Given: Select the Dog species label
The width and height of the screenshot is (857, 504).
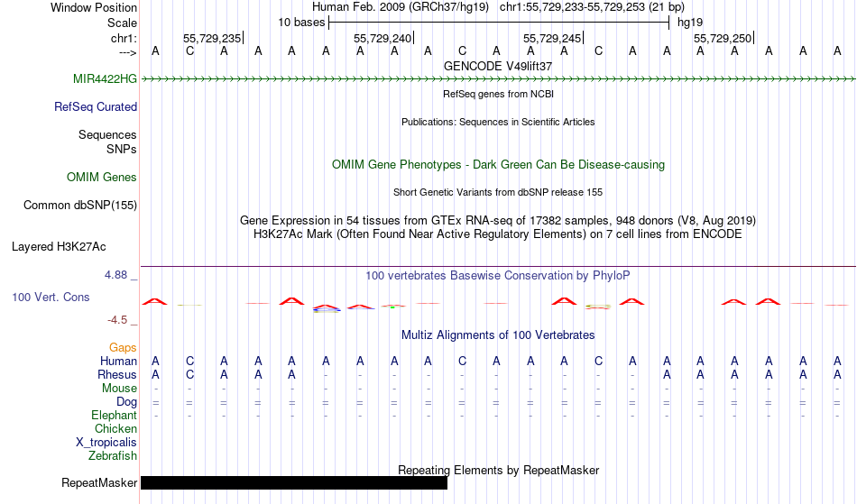Looking at the screenshot, I should tap(127, 402).
